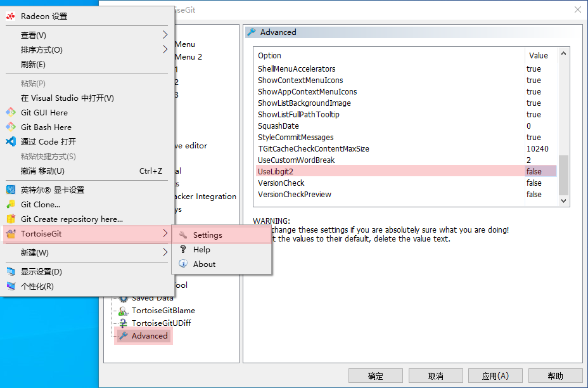Expand the 查看(V) submenu arrow
The height and width of the screenshot is (388, 588).
pyautogui.click(x=165, y=35)
